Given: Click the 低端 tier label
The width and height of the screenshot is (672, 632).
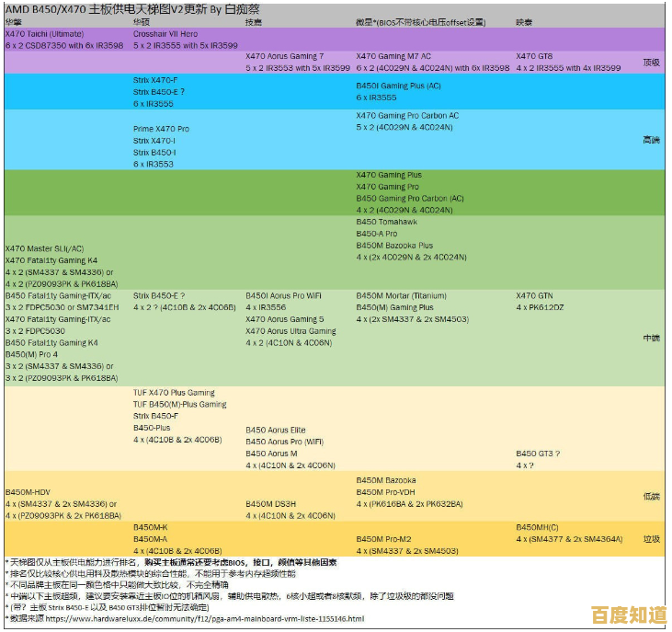Looking at the screenshot, I should (x=651, y=497).
